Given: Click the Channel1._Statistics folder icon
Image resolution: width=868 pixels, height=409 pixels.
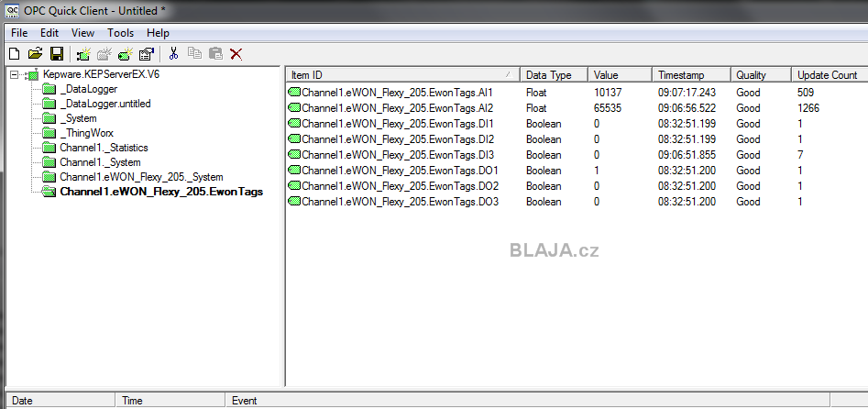Looking at the screenshot, I should click(x=49, y=148).
